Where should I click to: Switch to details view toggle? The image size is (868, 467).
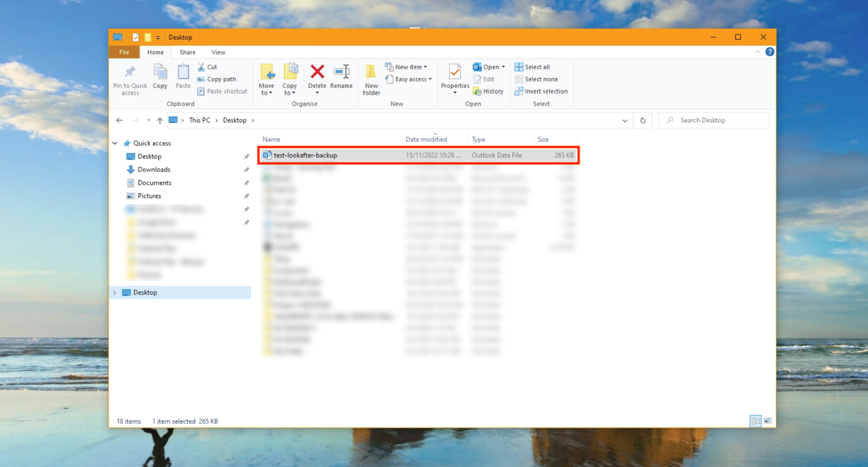tap(756, 421)
